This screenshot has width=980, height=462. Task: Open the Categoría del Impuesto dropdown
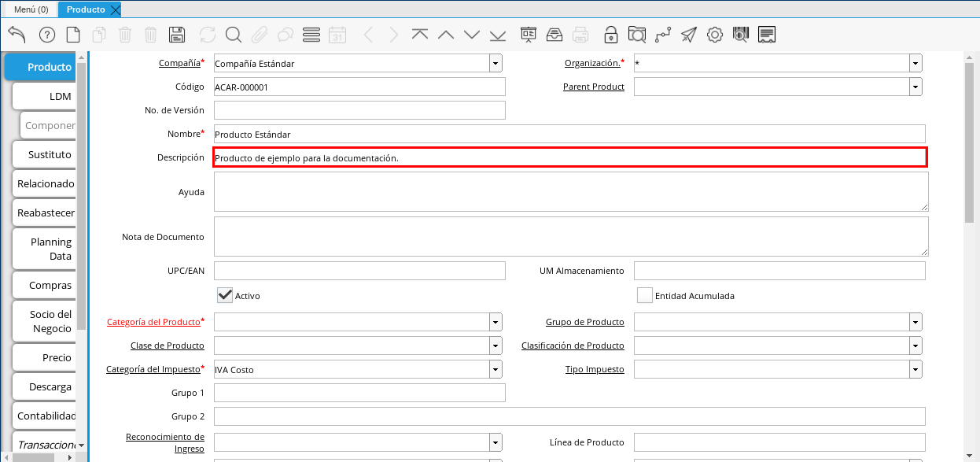click(496, 369)
